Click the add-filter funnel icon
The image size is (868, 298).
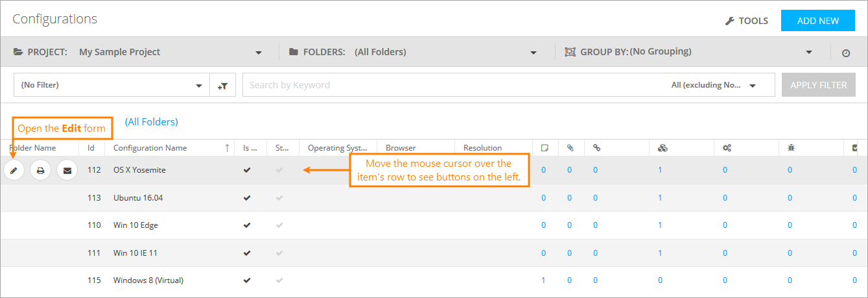tap(223, 85)
